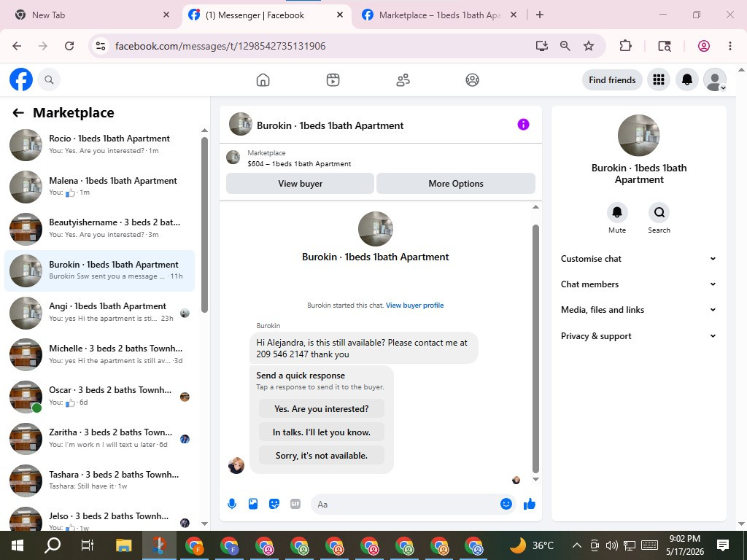Send quick reply 'Sorry, it's not available.'
Screen dimensions: 747x560
pyautogui.click(x=322, y=455)
